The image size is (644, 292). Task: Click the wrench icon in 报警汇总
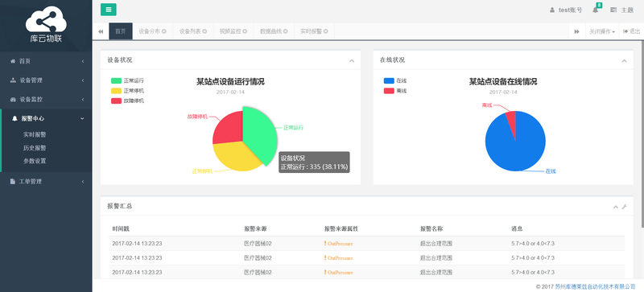coord(625,207)
